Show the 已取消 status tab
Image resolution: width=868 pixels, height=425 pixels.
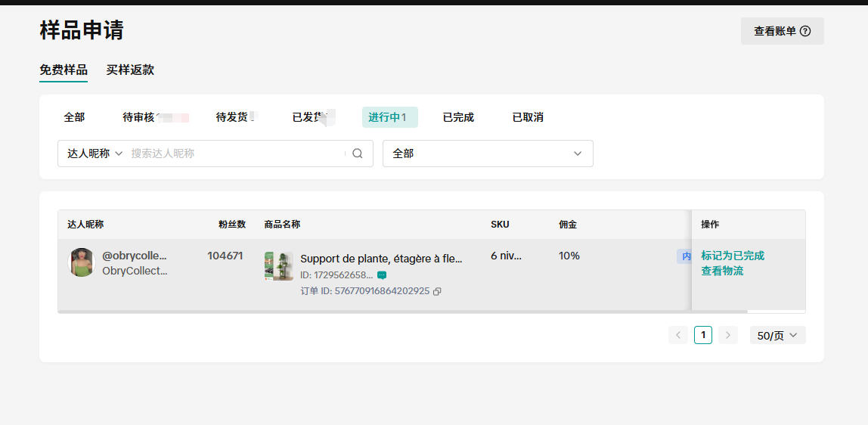coord(528,117)
